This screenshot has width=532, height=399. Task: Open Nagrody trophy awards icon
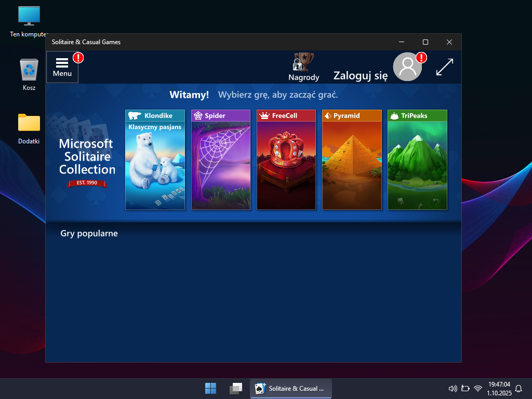[x=304, y=66]
